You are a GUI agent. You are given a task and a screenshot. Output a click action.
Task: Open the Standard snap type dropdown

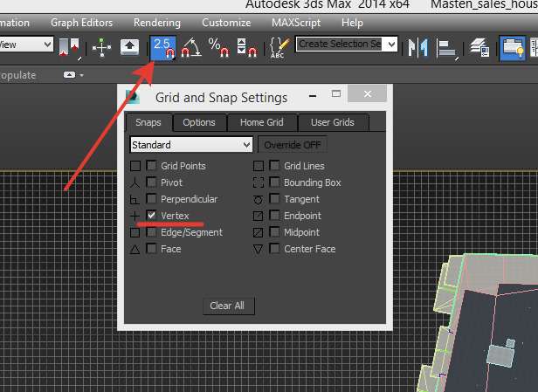[x=191, y=145]
